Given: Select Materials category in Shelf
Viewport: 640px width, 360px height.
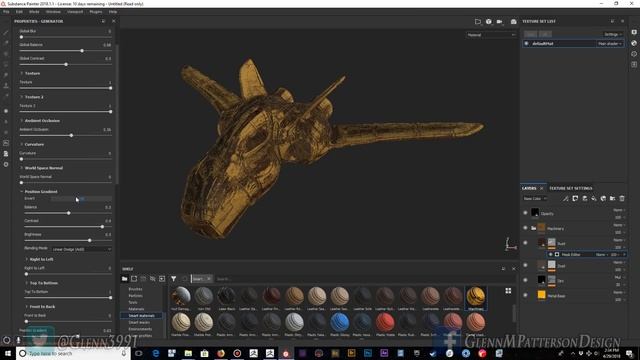Looking at the screenshot, I should pos(136,309).
